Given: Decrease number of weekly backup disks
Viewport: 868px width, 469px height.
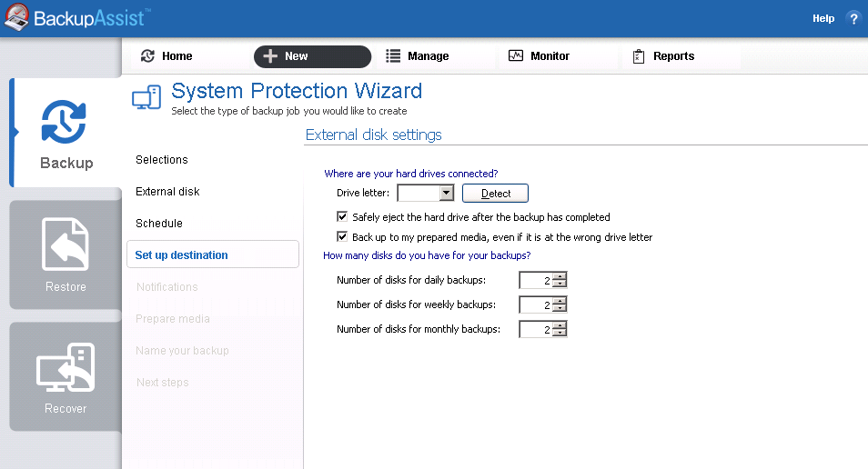Looking at the screenshot, I should (x=560, y=308).
